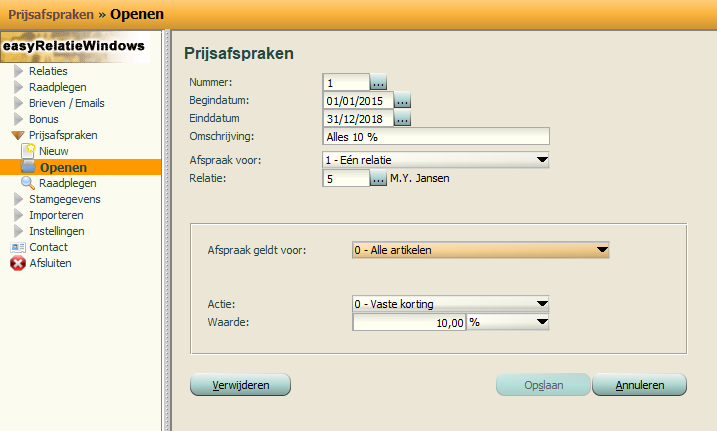Click the Opslaan button
Image resolution: width=717 pixels, height=431 pixels.
[543, 385]
